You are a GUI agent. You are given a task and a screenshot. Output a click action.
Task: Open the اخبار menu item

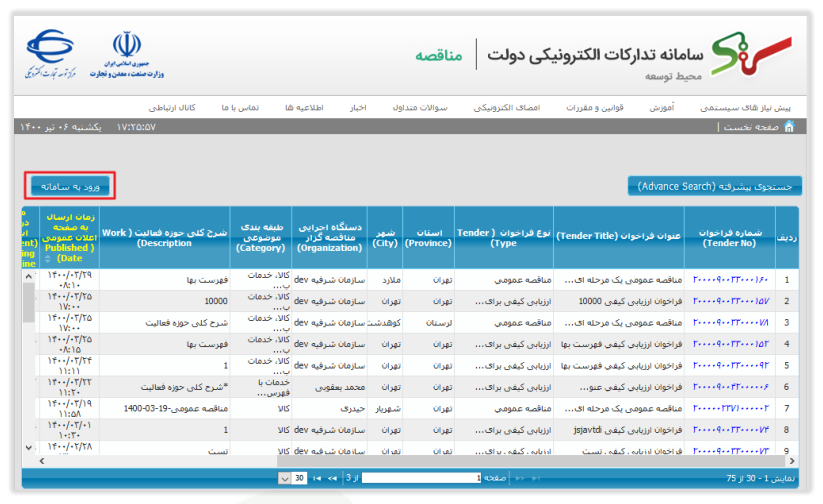[358, 108]
